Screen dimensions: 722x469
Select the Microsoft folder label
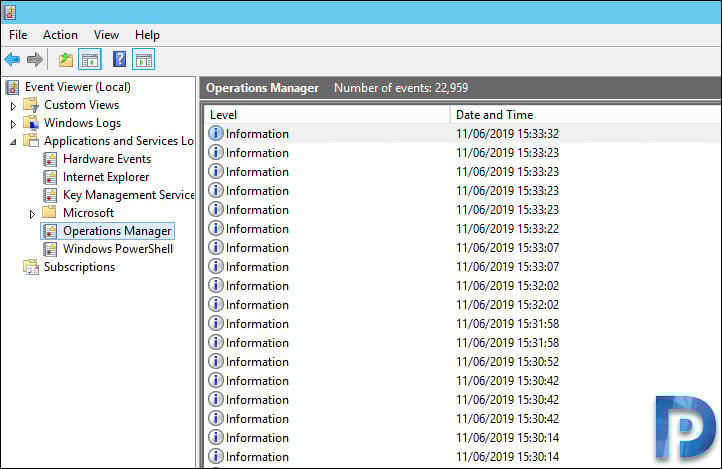[88, 213]
